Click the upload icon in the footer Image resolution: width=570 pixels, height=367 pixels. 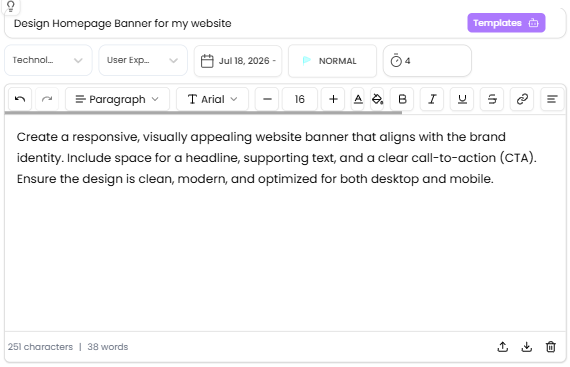pos(503,347)
